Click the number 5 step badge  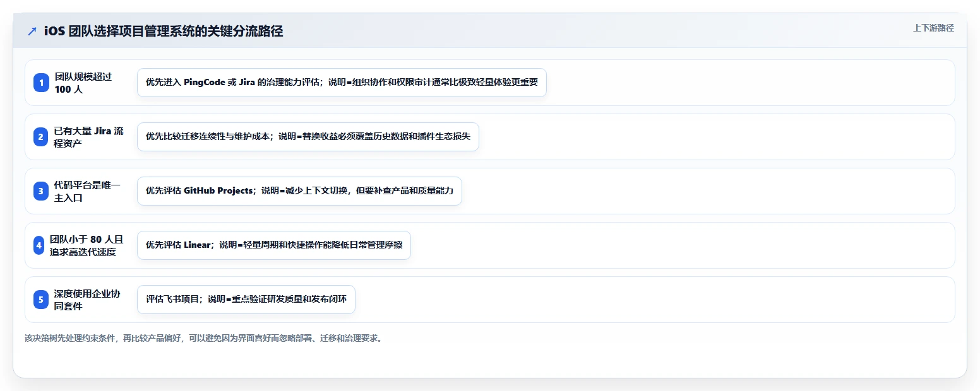tap(41, 300)
